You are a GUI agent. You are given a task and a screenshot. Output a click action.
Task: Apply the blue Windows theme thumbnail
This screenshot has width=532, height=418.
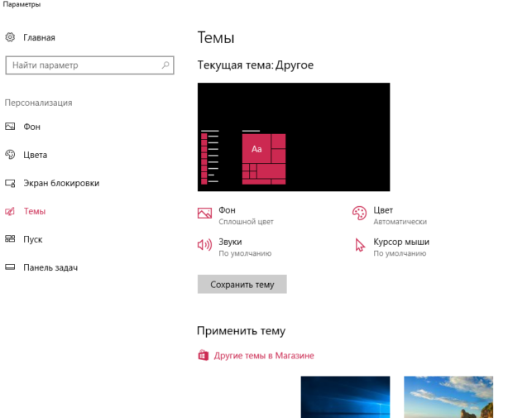pos(345,397)
